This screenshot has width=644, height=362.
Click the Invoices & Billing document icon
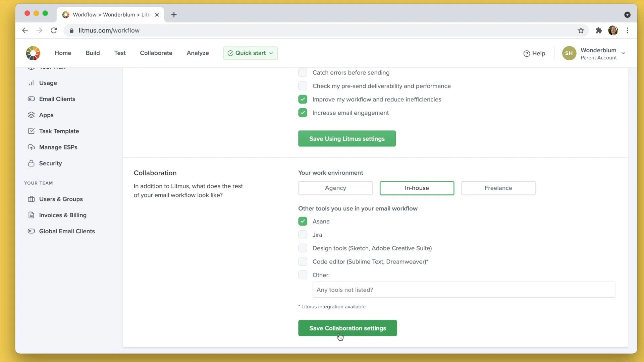[31, 215]
